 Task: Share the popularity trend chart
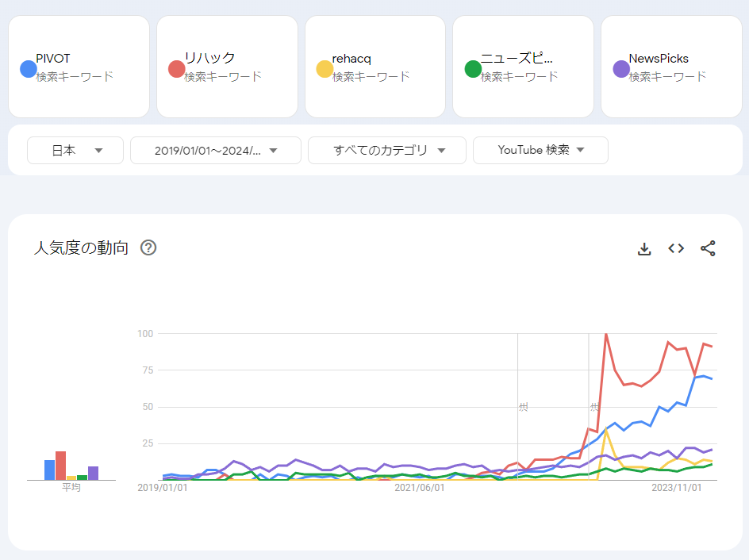coord(708,248)
